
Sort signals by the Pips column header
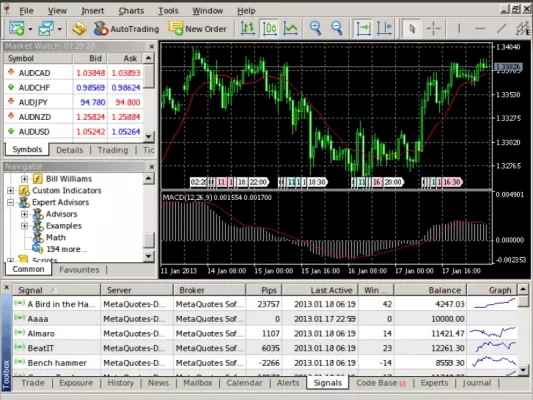[263, 290]
